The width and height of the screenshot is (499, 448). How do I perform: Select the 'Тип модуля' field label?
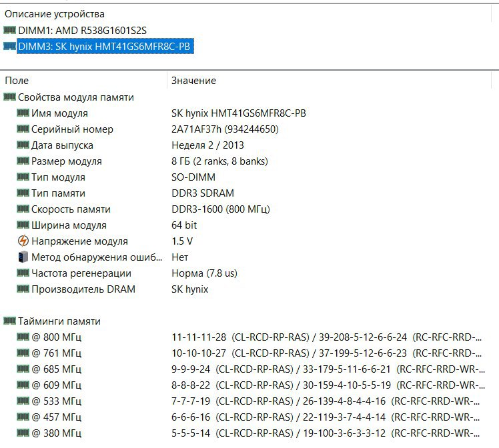click(x=58, y=177)
